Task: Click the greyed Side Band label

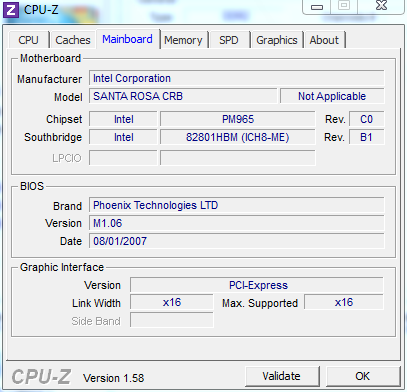Action: point(96,321)
